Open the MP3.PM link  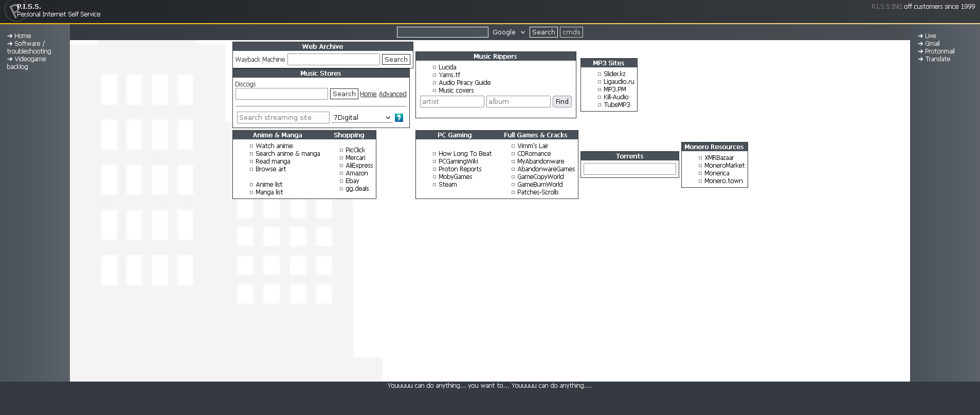614,89
